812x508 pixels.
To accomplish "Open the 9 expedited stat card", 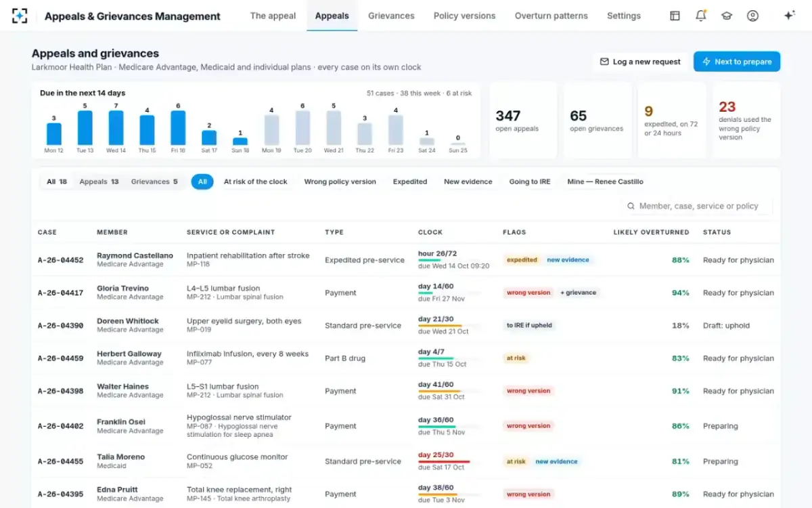I will tap(672, 121).
